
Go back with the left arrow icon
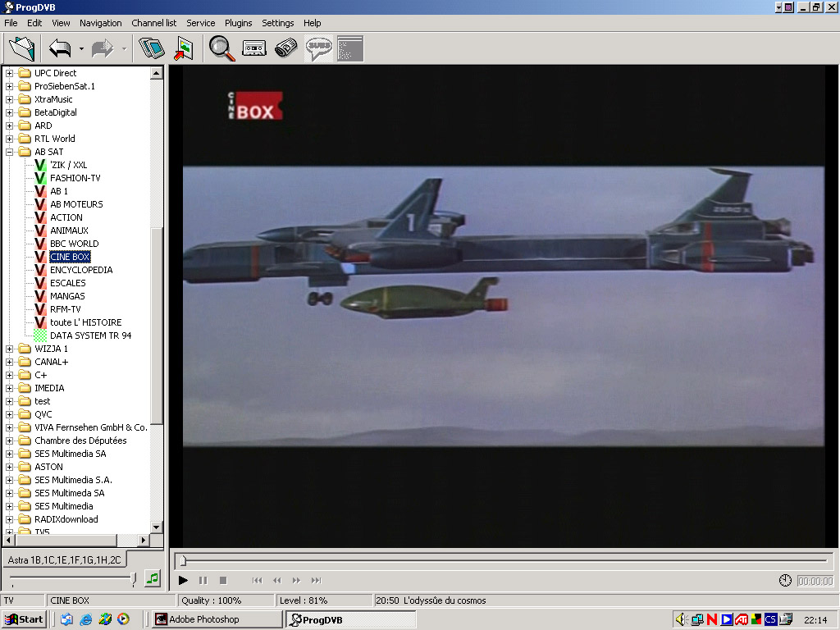coord(60,48)
